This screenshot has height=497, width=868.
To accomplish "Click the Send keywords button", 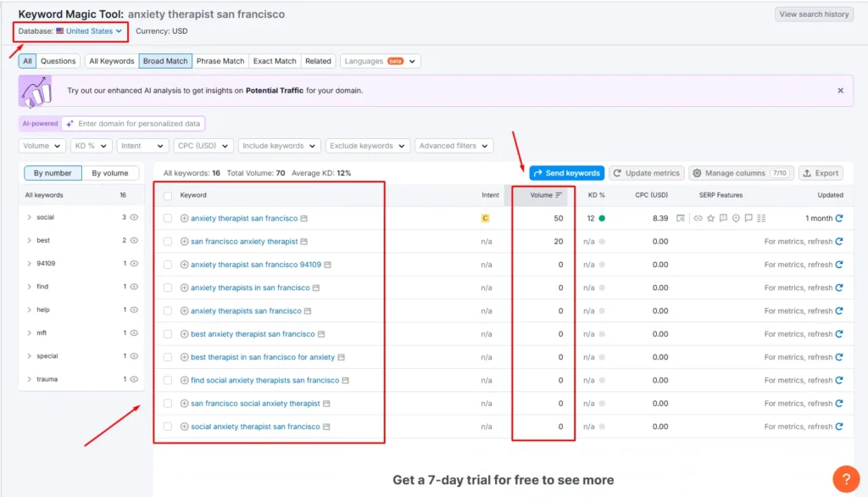I will (567, 173).
